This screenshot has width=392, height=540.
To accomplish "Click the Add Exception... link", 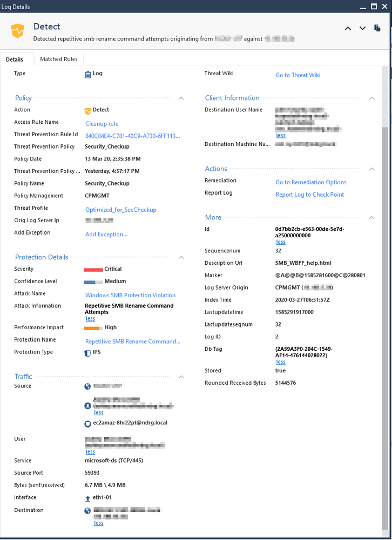I will pos(106,235).
